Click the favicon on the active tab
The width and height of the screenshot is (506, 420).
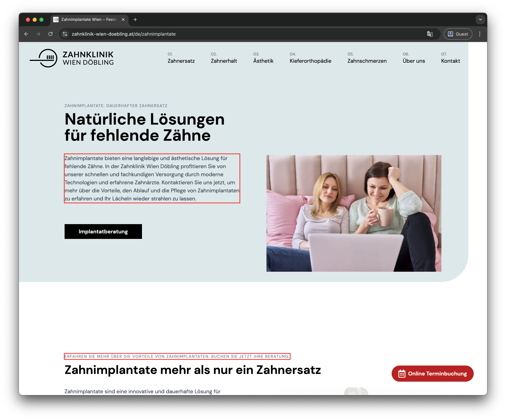[56, 20]
